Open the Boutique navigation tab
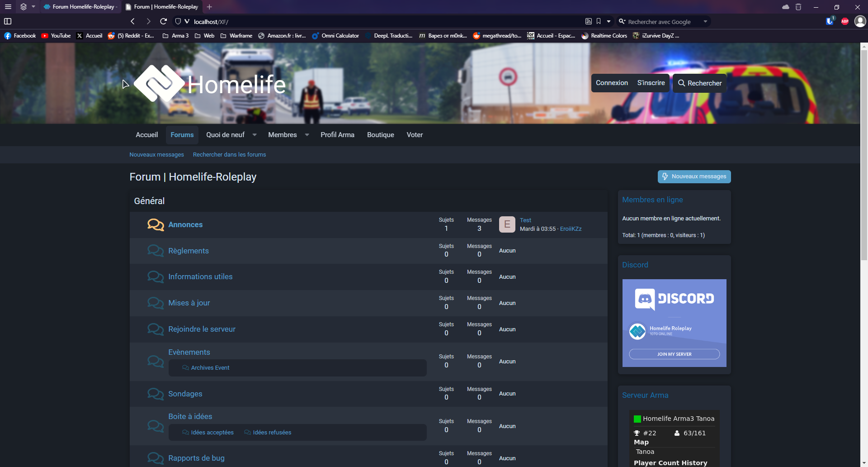868x467 pixels. (380, 135)
